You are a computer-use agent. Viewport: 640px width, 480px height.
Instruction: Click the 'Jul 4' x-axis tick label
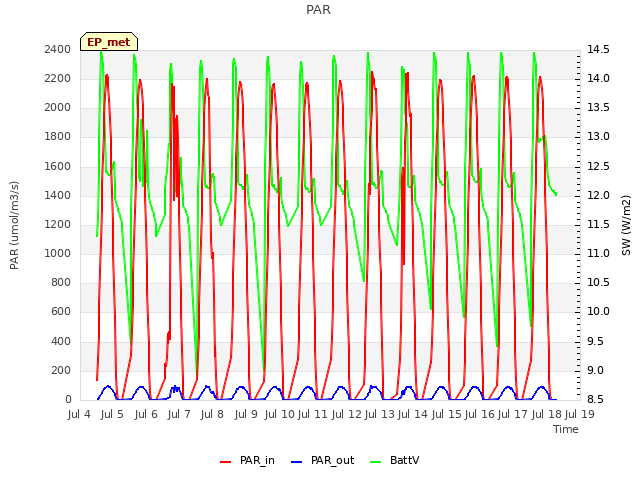coord(79,414)
